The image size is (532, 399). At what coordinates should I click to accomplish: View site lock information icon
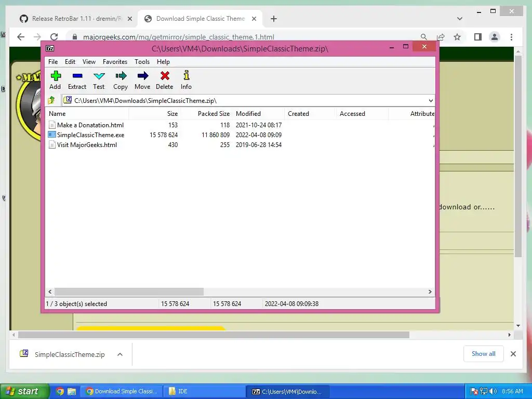click(75, 37)
